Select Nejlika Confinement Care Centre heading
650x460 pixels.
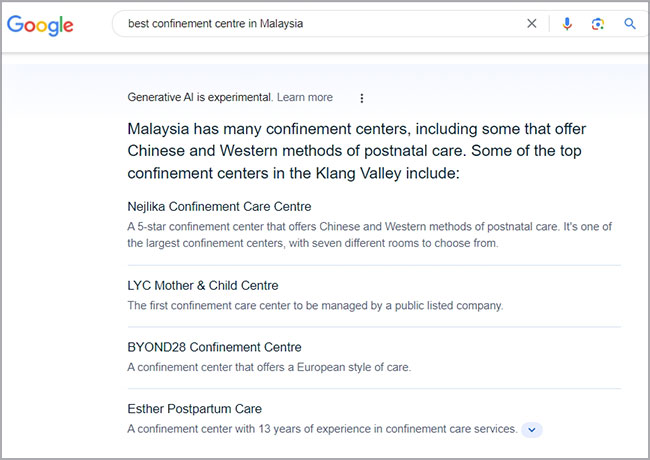point(219,206)
